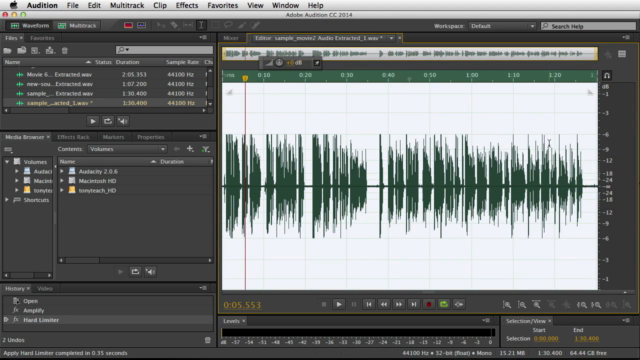
Task: Click Zoom In amplitude icon
Action: 507,305
